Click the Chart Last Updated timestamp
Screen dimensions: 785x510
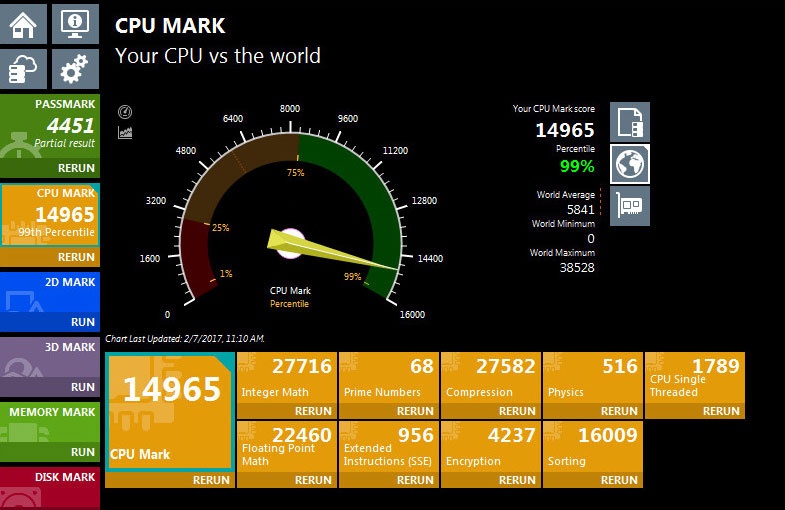pyautogui.click(x=185, y=339)
